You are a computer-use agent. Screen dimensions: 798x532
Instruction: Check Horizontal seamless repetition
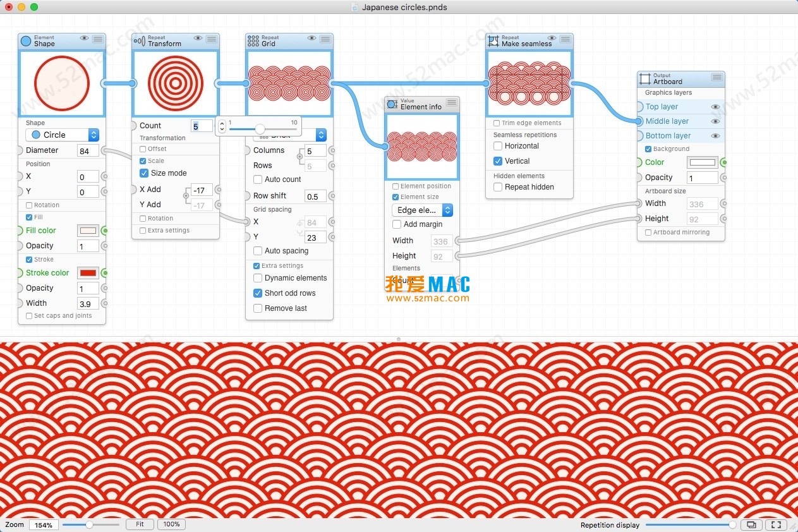(498, 146)
